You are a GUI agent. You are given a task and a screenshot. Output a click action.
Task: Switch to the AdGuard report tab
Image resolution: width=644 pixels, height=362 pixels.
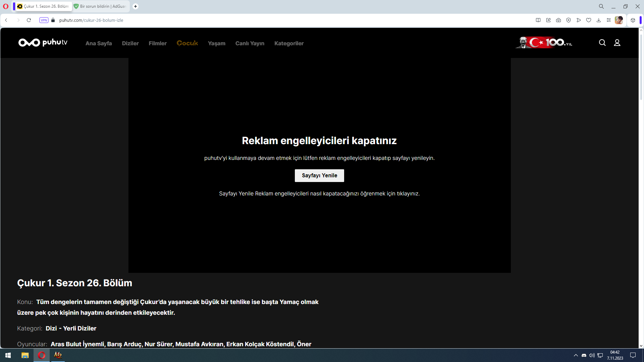coord(101,6)
